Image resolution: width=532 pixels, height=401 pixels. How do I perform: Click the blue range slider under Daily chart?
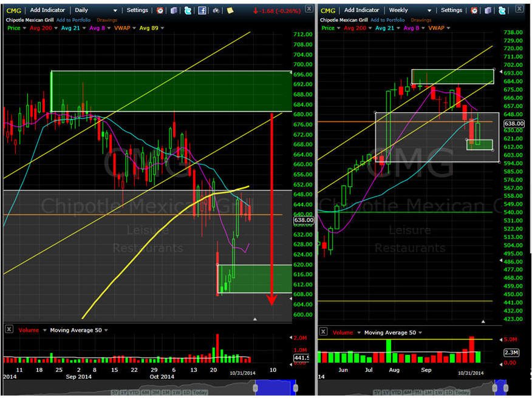(275, 387)
